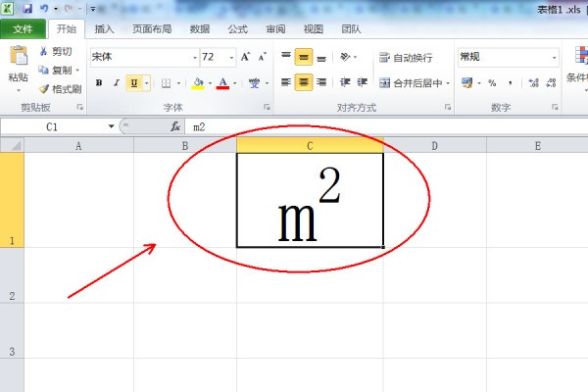Click the 剪切 (Cut) button
Viewport: 588px width, 392px height.
[x=56, y=51]
